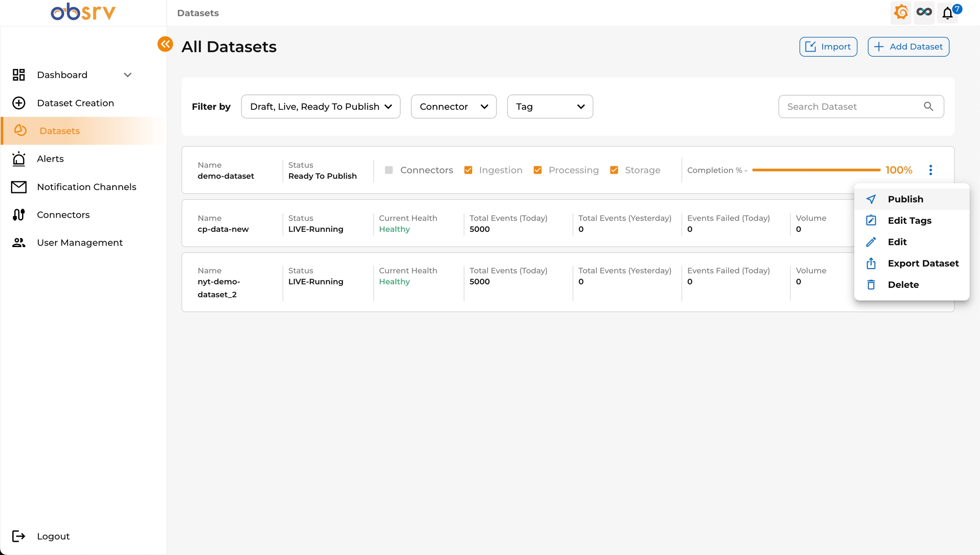Click Healthy status of nyt-demo-dataset_2

point(394,282)
